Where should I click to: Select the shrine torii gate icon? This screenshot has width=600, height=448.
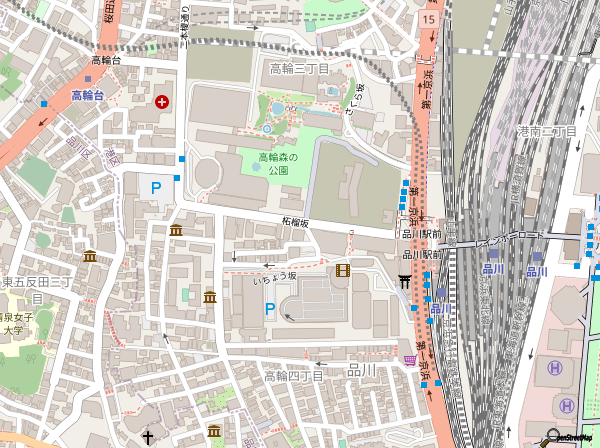[404, 283]
